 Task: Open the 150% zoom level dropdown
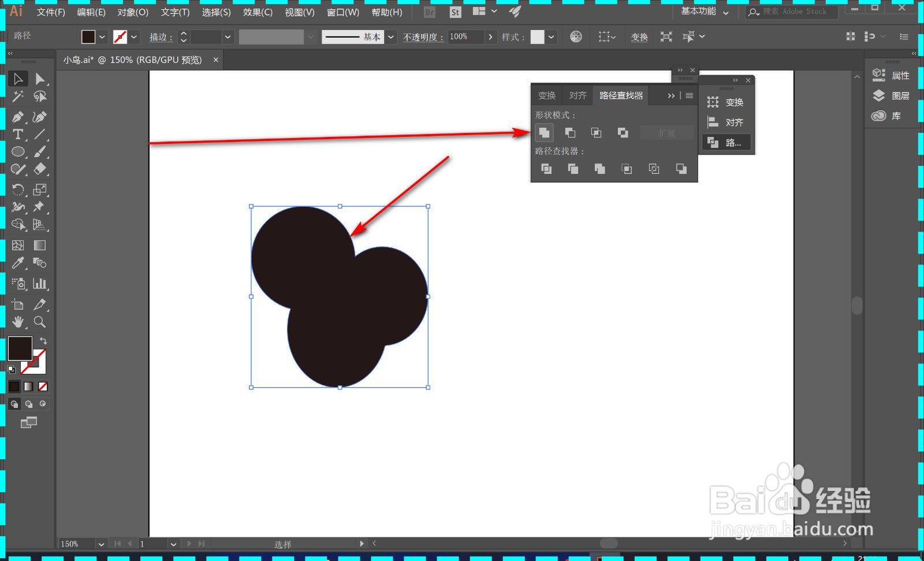coord(102,544)
